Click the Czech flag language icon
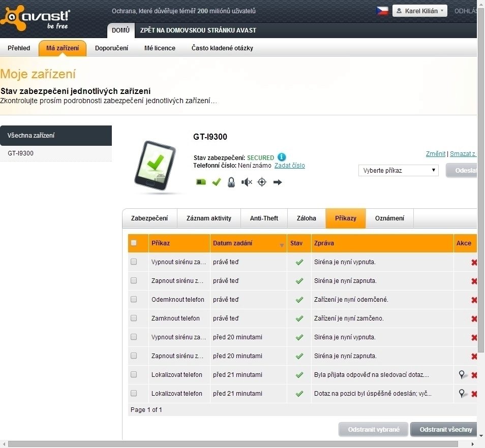Image resolution: width=485 pixels, height=448 pixels. [382, 11]
